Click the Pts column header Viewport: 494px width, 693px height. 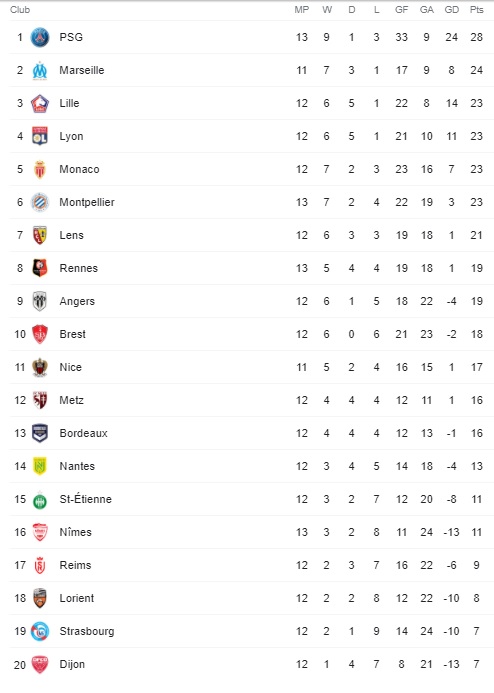tap(476, 10)
